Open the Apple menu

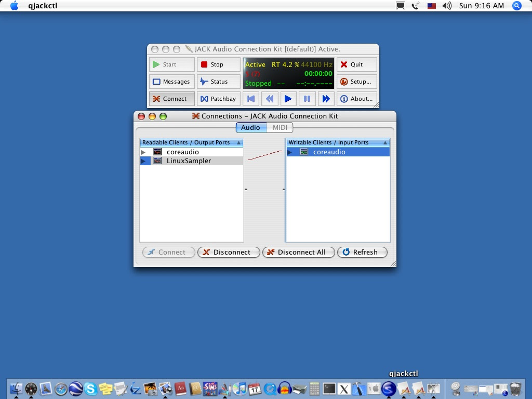click(x=14, y=6)
